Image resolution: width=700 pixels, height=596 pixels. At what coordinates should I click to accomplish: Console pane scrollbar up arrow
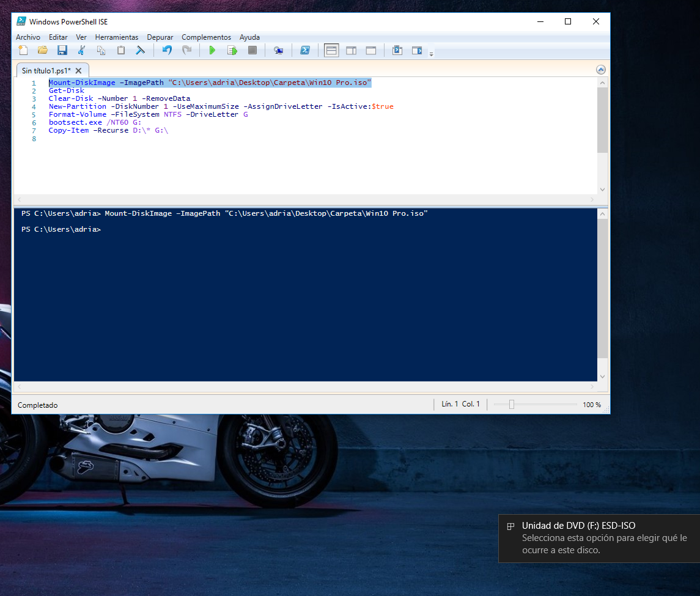point(602,215)
